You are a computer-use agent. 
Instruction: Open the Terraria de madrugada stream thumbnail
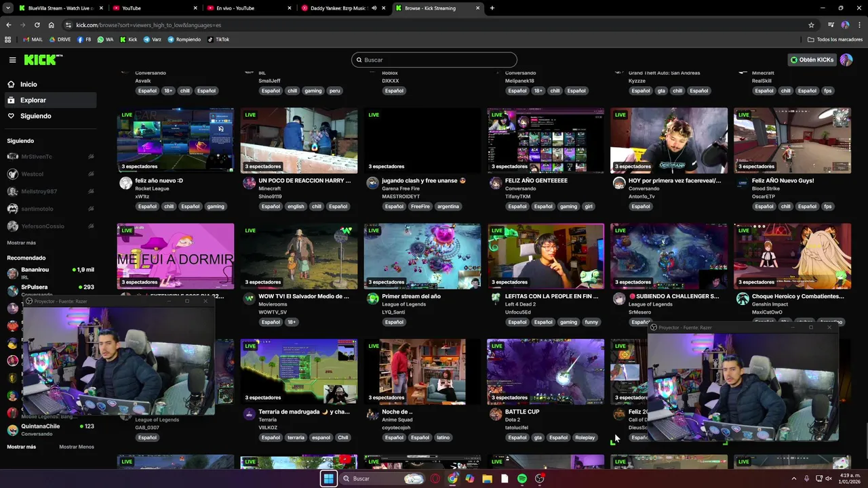pos(299,372)
